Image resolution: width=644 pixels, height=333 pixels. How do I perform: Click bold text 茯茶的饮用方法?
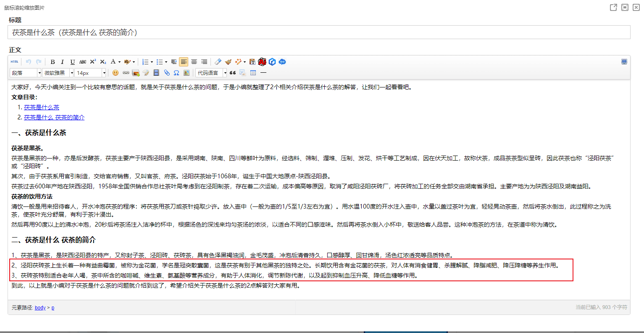pos(32,196)
